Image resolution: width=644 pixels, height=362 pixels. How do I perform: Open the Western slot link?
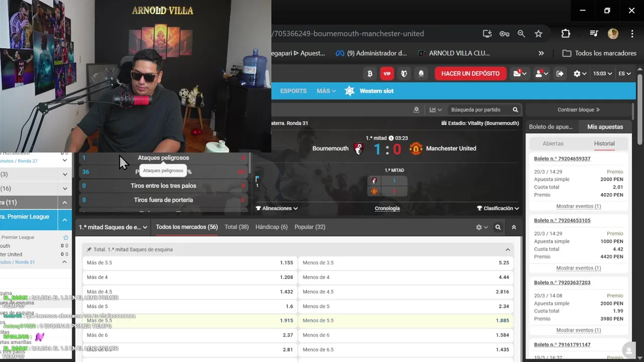[376, 91]
